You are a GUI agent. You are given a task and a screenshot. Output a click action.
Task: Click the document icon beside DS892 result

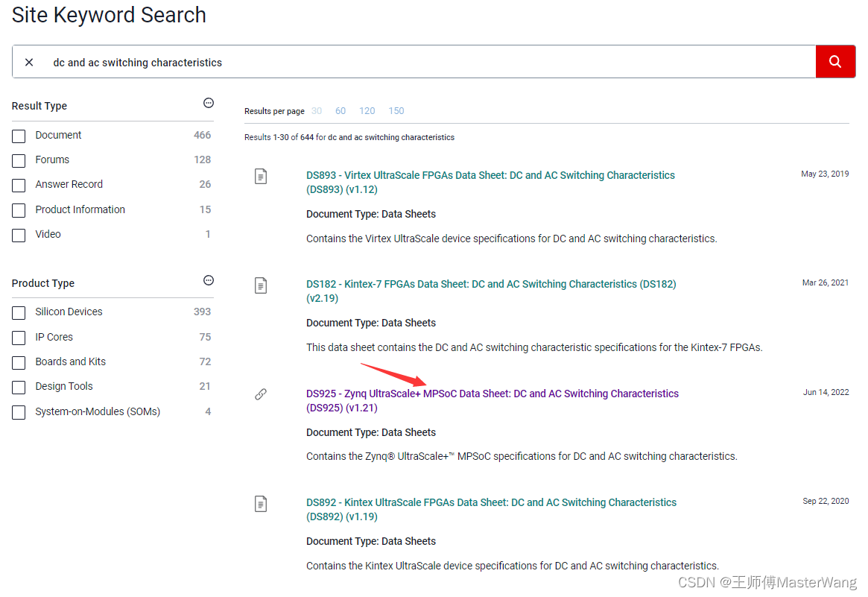coord(261,503)
